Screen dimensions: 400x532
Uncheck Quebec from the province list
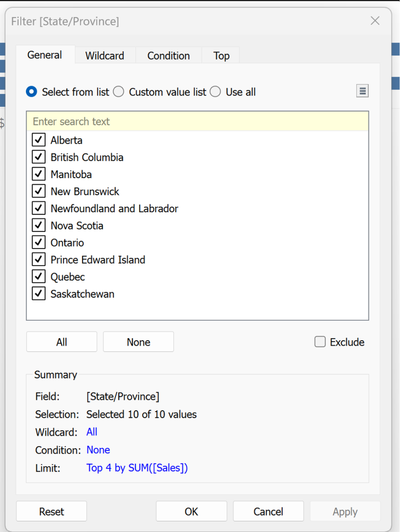(x=39, y=277)
